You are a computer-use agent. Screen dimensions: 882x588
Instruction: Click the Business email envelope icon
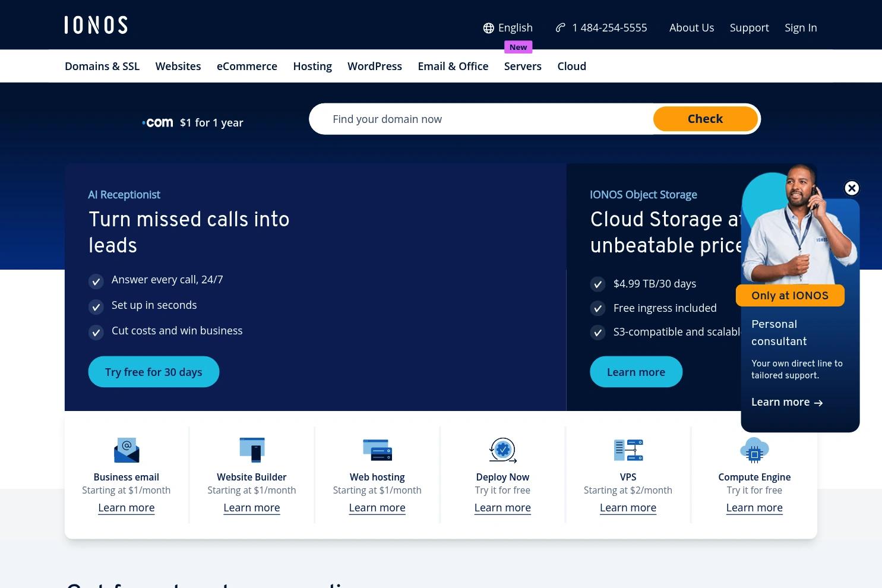[127, 450]
